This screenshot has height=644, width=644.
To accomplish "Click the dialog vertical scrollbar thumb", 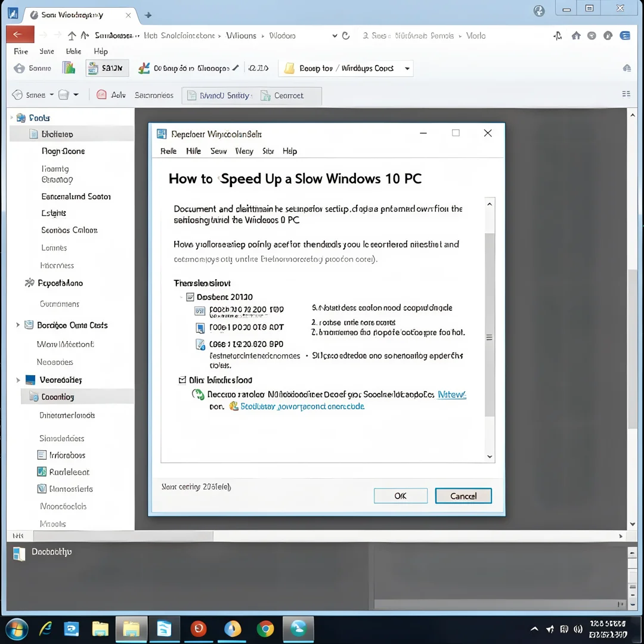I will click(x=489, y=324).
